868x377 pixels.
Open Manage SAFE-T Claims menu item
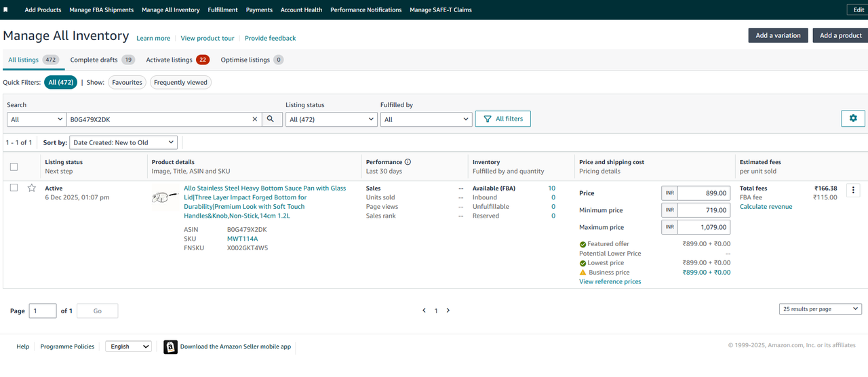click(x=441, y=10)
